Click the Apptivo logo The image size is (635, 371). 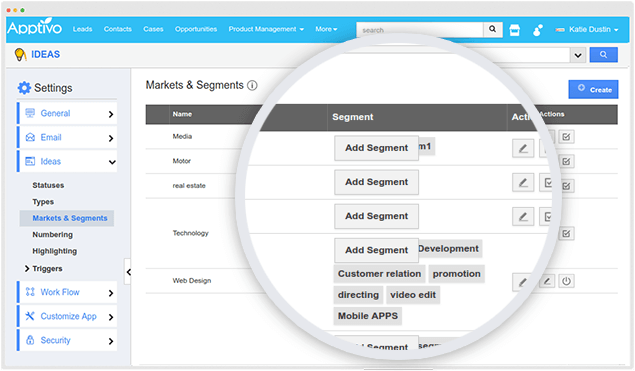(x=34, y=28)
